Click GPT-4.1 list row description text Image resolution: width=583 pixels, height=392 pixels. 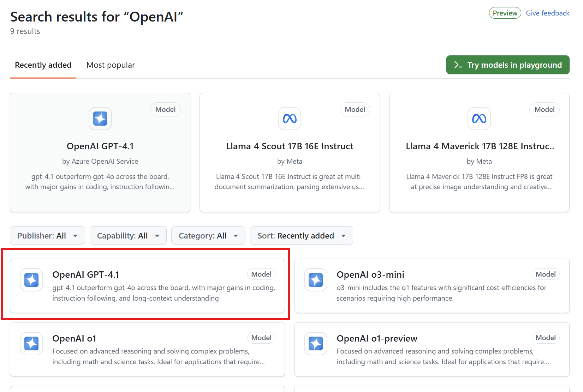[164, 293]
